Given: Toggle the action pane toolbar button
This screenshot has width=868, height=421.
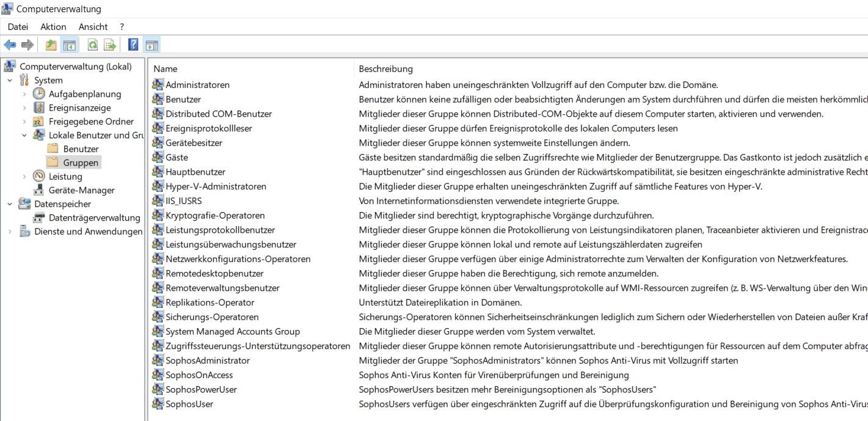Looking at the screenshot, I should [151, 45].
